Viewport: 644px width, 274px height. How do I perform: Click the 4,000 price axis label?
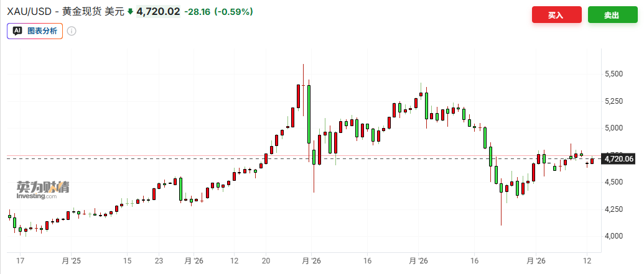click(614, 236)
